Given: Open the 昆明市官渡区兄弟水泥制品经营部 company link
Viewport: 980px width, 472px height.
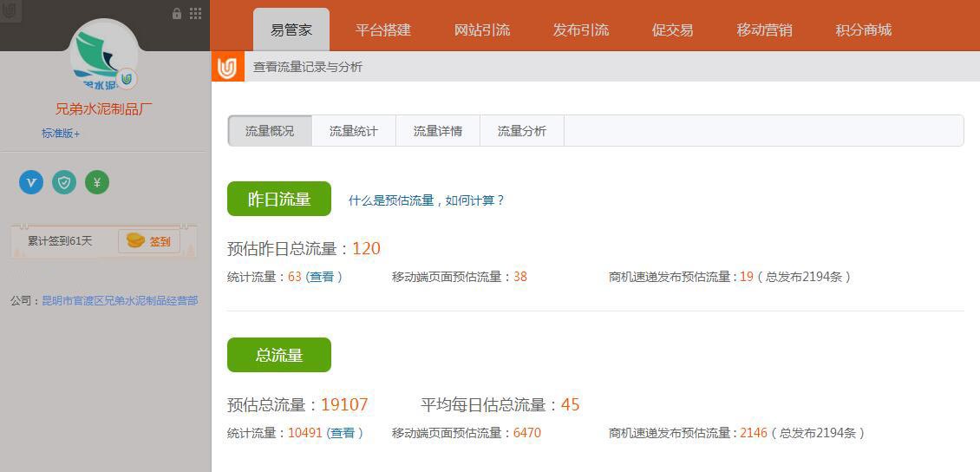Looking at the screenshot, I should pyautogui.click(x=120, y=301).
